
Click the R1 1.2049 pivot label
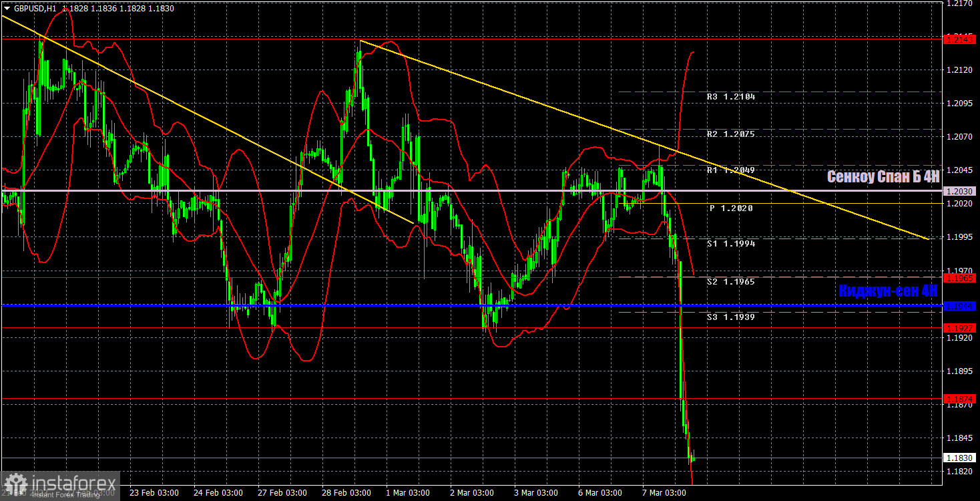(x=731, y=170)
